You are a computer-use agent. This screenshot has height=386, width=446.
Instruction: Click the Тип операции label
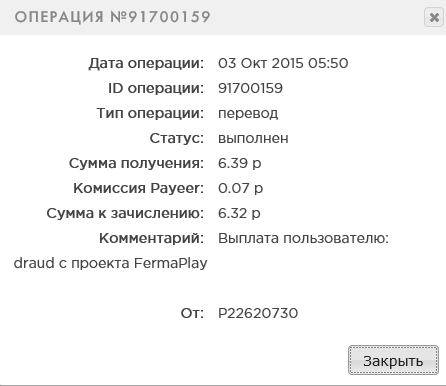click(x=150, y=113)
